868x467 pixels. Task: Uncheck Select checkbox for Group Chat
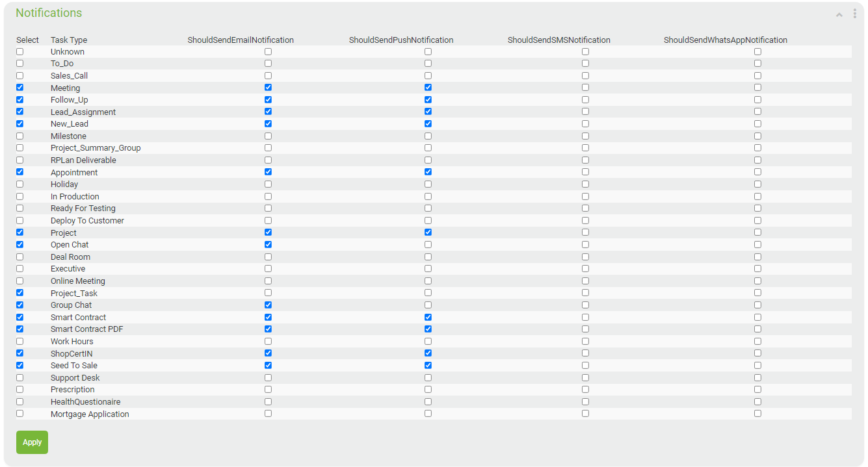pyautogui.click(x=20, y=305)
